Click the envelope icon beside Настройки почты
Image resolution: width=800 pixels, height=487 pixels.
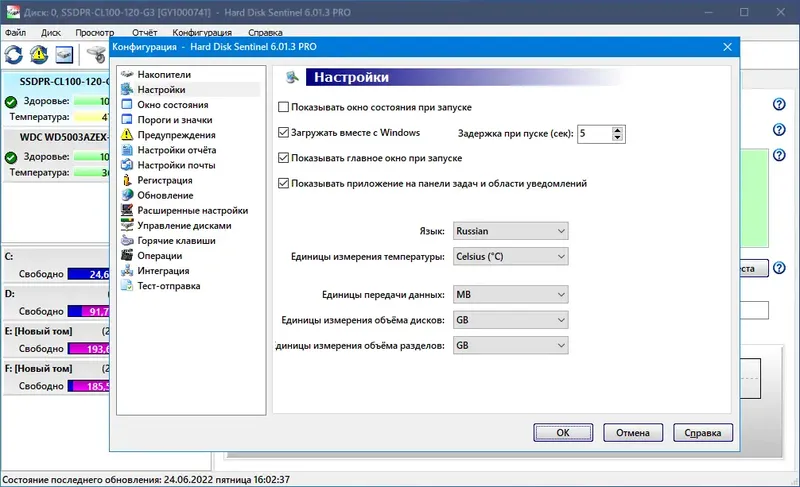click(127, 165)
